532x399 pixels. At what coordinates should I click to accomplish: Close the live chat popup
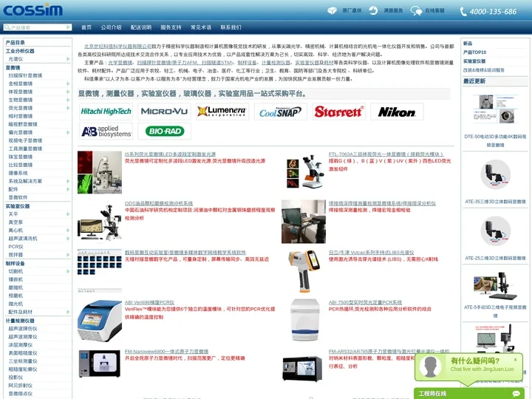pyautogui.click(x=515, y=360)
